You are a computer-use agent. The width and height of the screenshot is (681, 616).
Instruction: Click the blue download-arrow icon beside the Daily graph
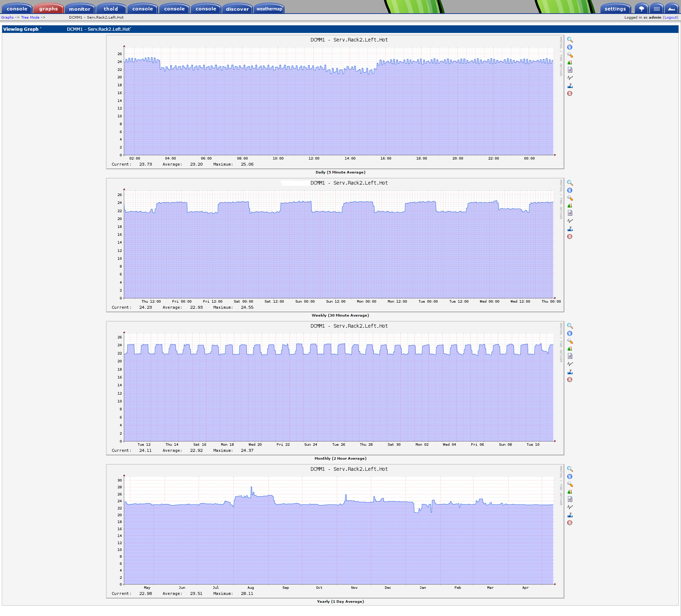[x=570, y=47]
